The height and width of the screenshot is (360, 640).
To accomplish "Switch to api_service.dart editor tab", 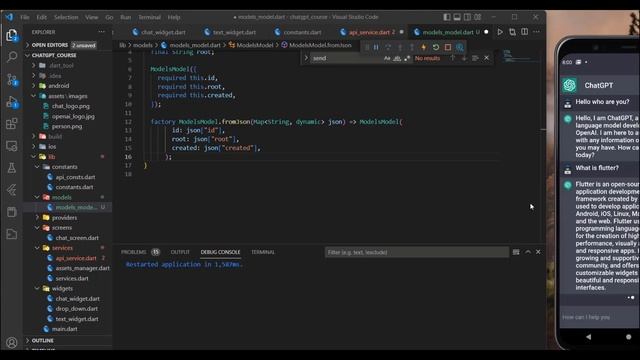I will [x=371, y=32].
